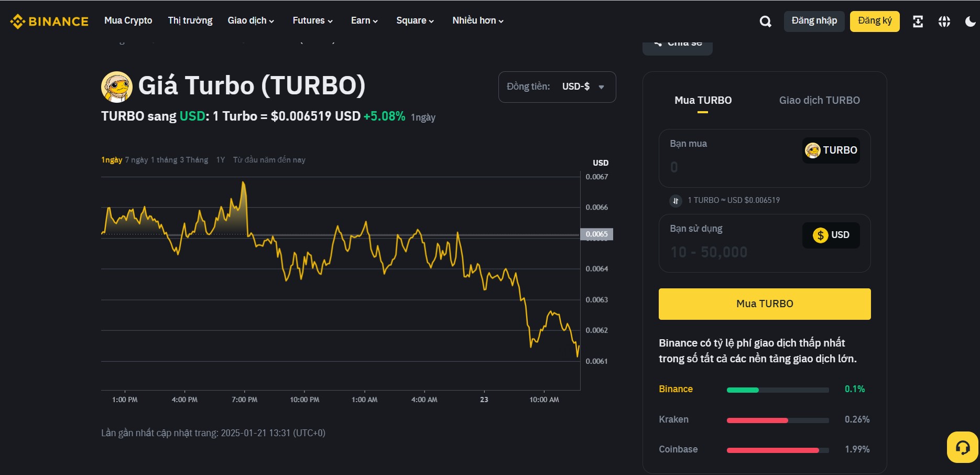Viewport: 980px width, 475px height.
Task: Click the 10:00 AM axis label
Action: (544, 400)
